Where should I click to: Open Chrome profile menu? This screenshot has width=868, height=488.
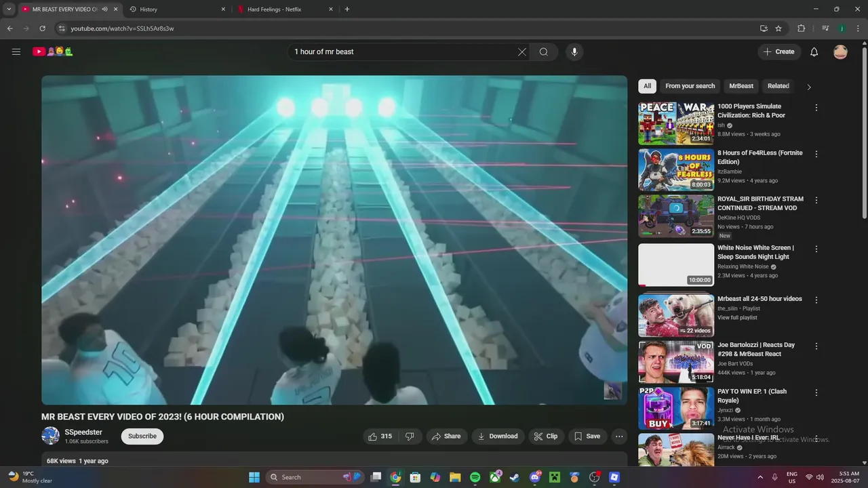tap(842, 28)
